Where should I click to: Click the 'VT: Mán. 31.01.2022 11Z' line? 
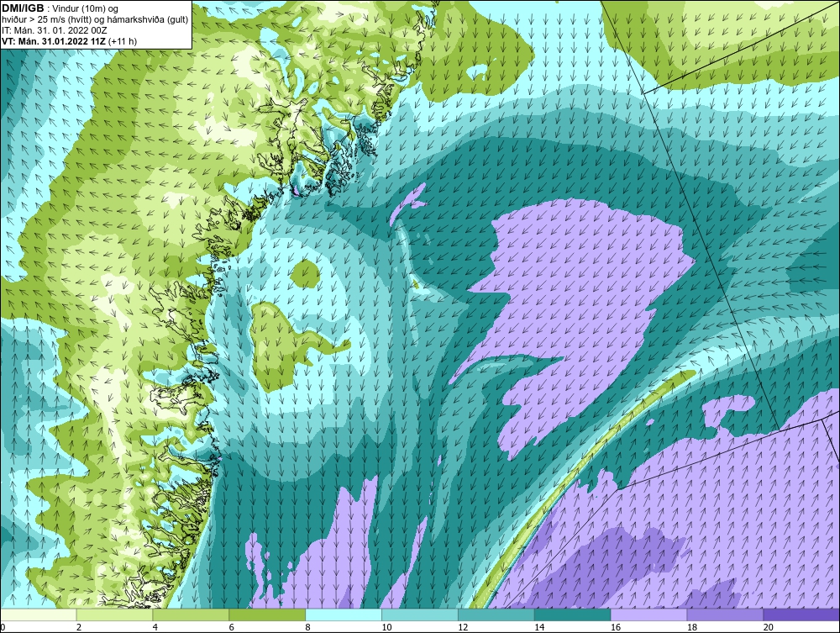pos(69,41)
